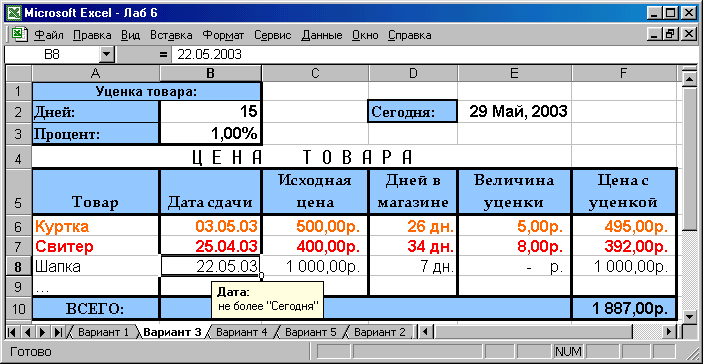Open the Формат menu
Image resolution: width=703 pixels, height=364 pixels.
(x=223, y=35)
